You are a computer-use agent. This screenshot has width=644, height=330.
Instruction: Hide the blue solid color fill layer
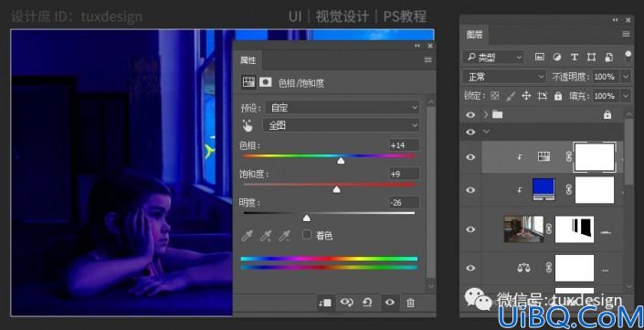click(x=470, y=190)
